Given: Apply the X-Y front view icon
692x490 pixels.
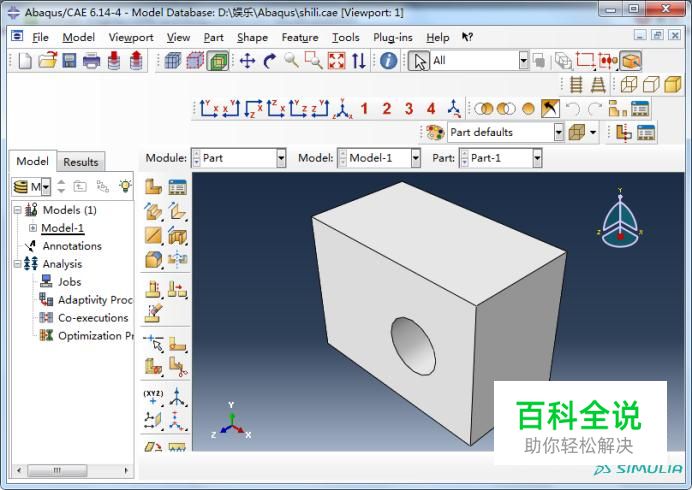Looking at the screenshot, I should pyautogui.click(x=208, y=109).
